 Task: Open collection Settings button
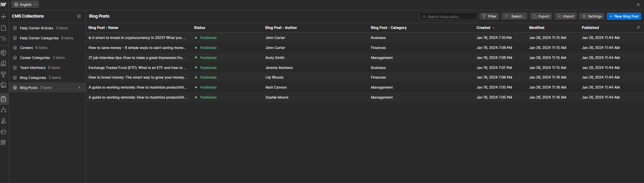(x=592, y=16)
